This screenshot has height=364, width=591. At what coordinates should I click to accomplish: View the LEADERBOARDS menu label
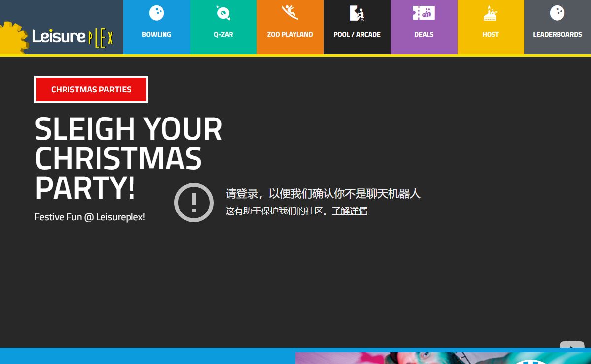[558, 34]
